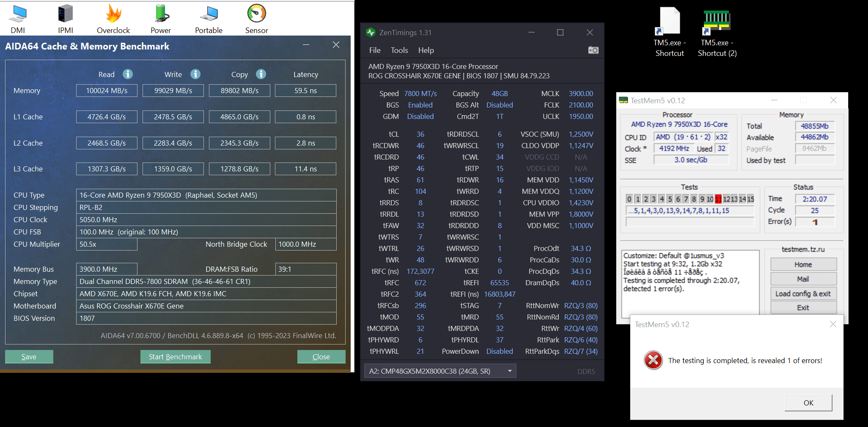Image resolution: width=868 pixels, height=427 pixels.
Task: Open the Sensor gauge icon
Action: coord(257,14)
